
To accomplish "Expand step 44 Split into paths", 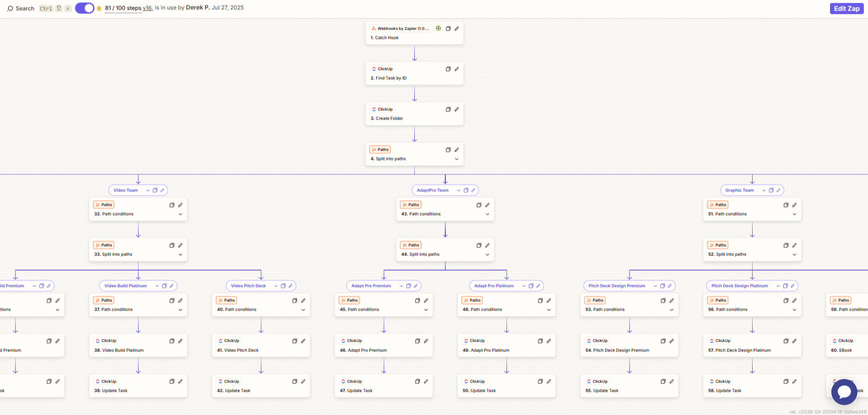I will [x=487, y=255].
